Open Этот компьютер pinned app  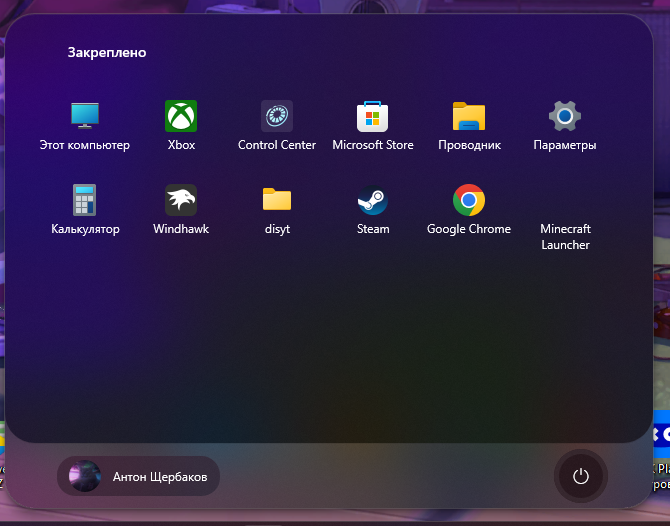(85, 126)
